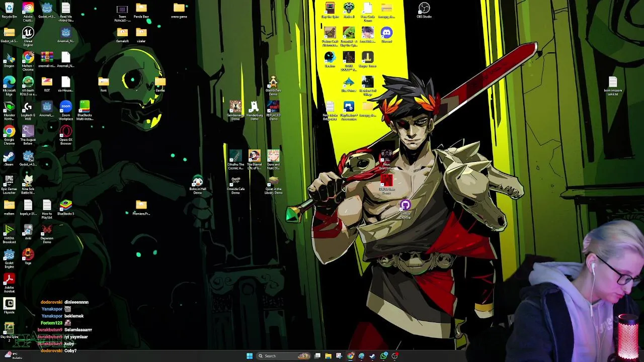Open File Explorer from the taskbar
This screenshot has width=644, height=362.
point(328,356)
